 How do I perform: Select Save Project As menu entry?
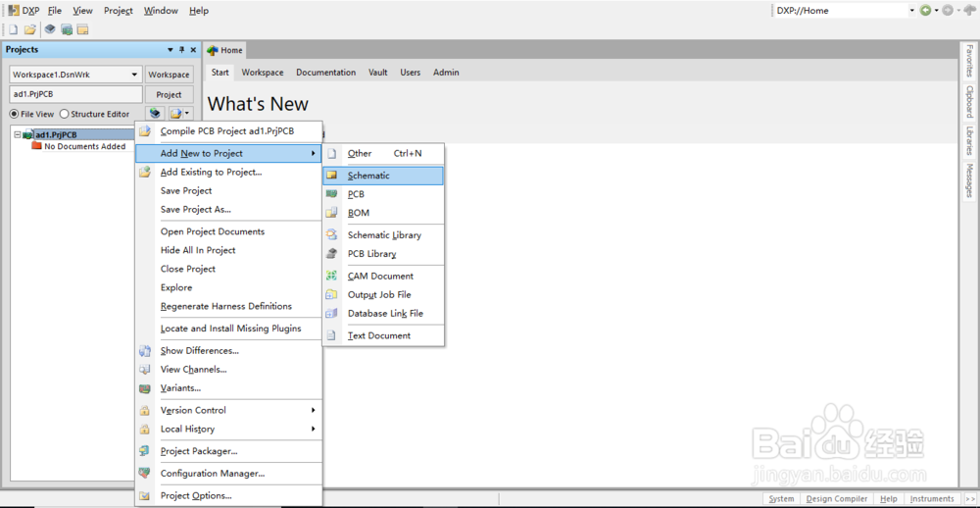[x=228, y=210]
